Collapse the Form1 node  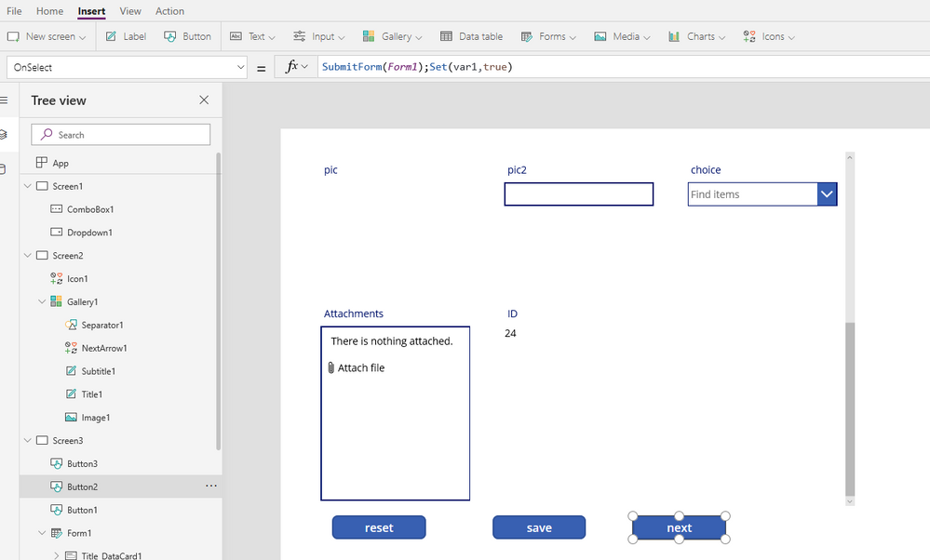click(x=42, y=533)
